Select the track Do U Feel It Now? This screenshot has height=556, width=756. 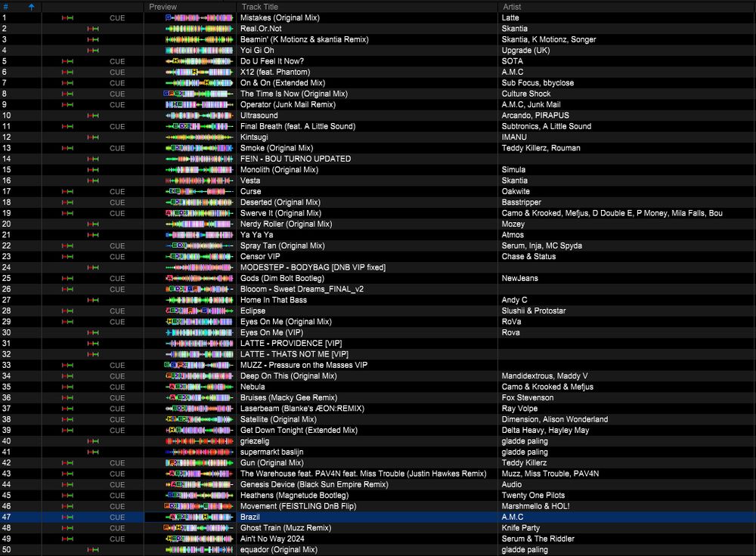click(272, 61)
